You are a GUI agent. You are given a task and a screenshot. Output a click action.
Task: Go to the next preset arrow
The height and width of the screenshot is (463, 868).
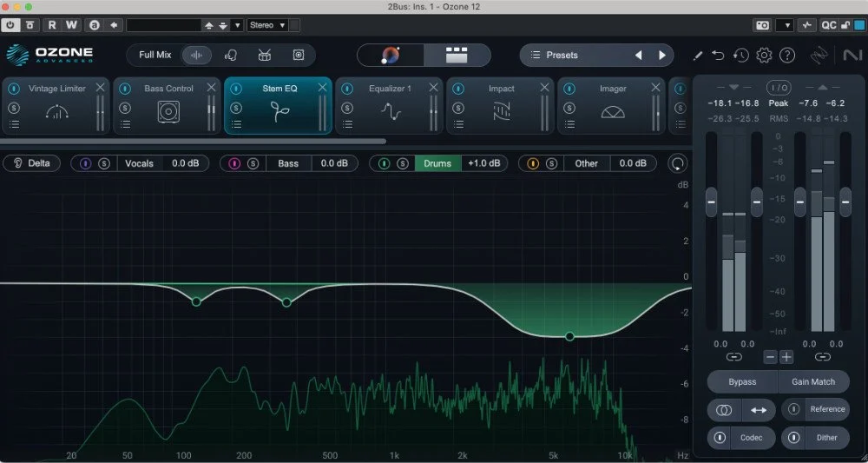(662, 55)
